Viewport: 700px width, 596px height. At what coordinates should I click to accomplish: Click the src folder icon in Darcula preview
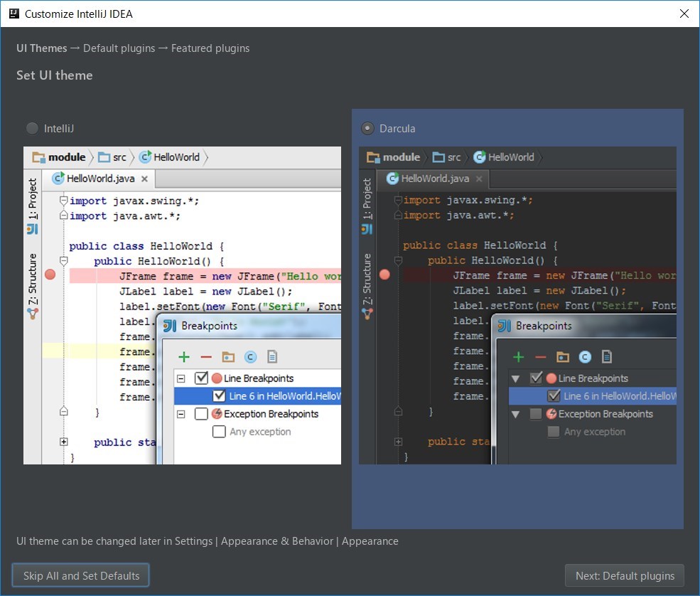(x=439, y=157)
